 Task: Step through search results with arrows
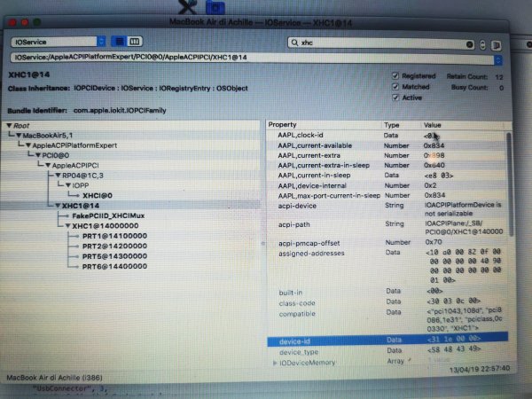click(482, 45)
